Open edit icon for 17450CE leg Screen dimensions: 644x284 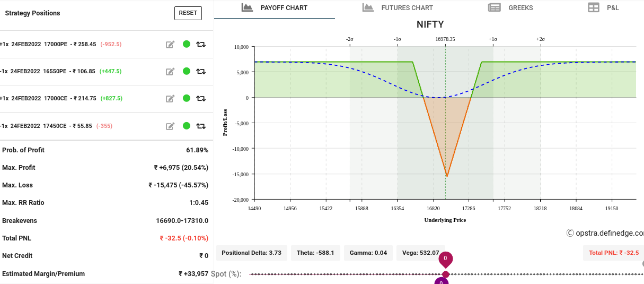tap(170, 126)
